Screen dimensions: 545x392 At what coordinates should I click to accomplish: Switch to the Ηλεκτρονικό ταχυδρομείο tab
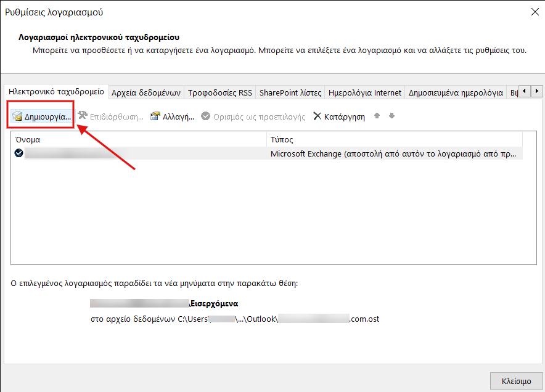[56, 92]
